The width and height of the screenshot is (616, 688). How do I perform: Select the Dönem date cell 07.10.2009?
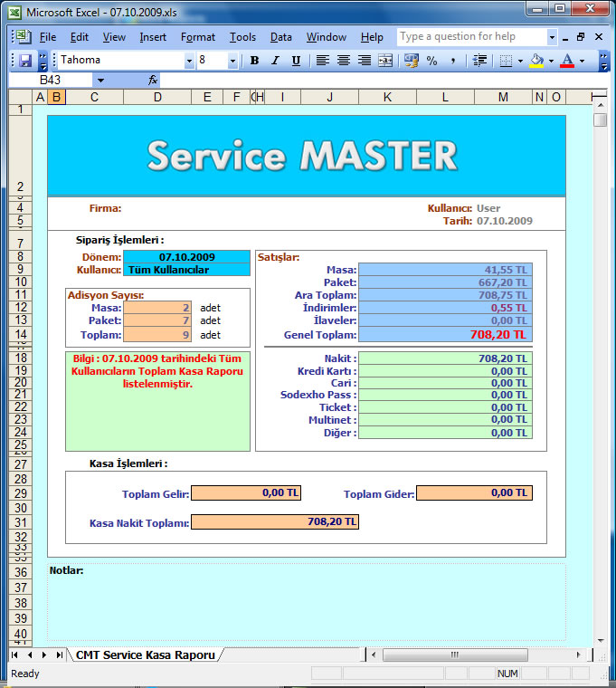(186, 257)
